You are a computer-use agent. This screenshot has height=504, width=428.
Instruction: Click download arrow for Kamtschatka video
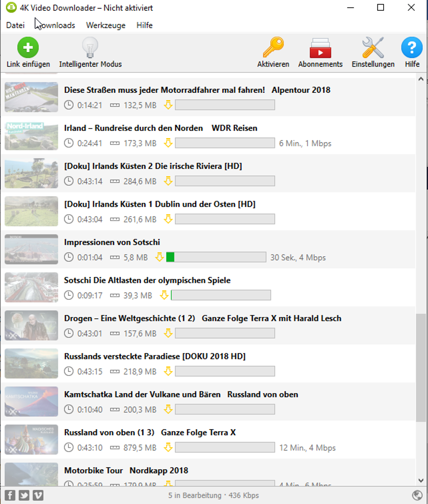click(168, 409)
